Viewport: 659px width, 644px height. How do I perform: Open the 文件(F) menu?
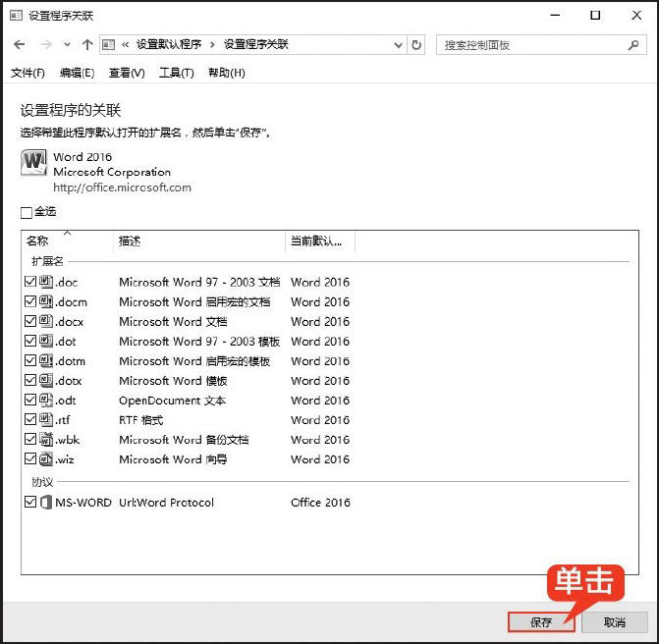[x=27, y=73]
